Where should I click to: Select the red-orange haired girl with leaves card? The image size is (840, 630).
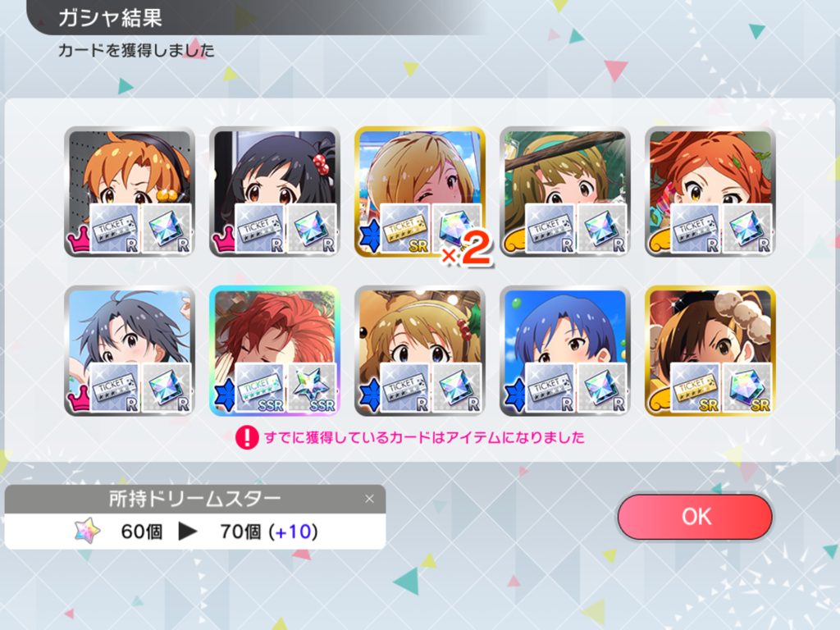click(710, 192)
